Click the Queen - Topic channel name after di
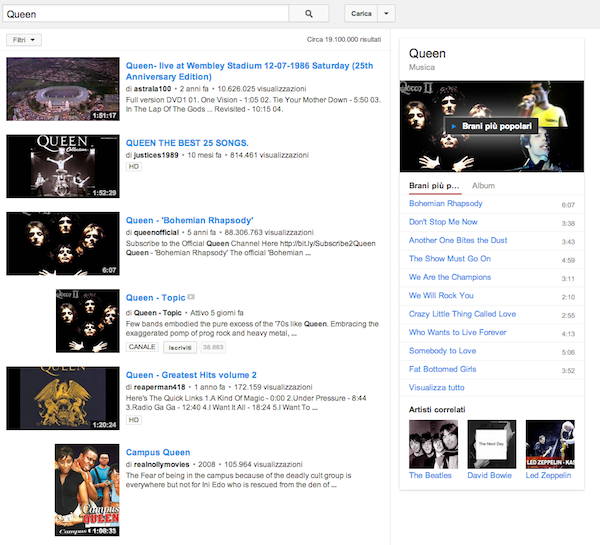The height and width of the screenshot is (545, 600). click(158, 313)
